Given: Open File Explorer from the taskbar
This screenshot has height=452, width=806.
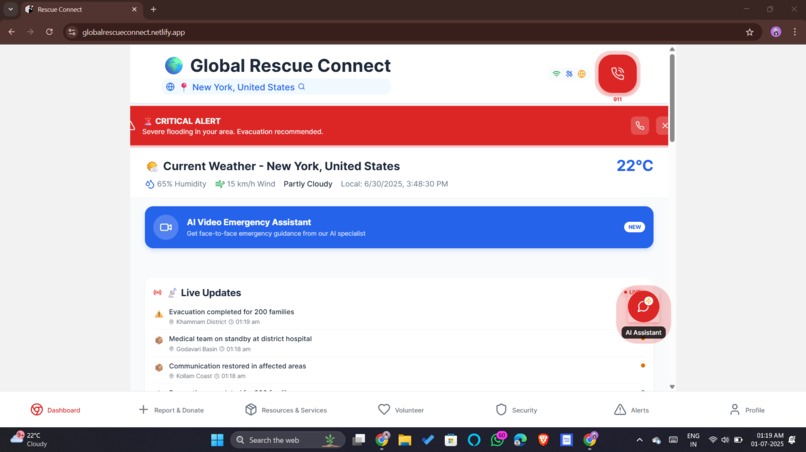Looking at the screenshot, I should coord(405,440).
